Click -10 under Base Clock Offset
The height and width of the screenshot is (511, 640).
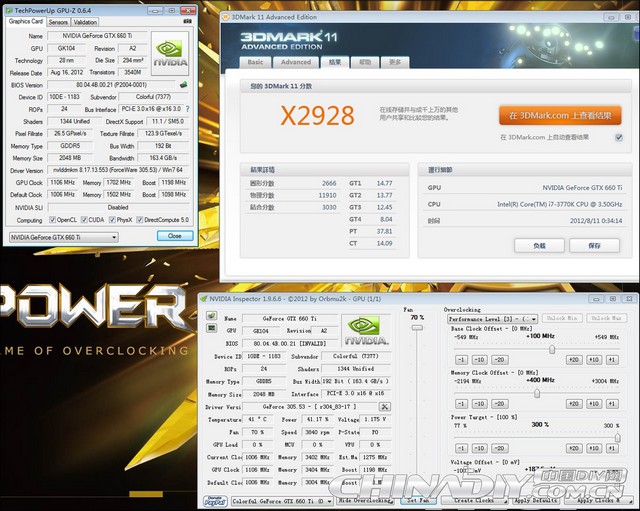[x=479, y=360]
